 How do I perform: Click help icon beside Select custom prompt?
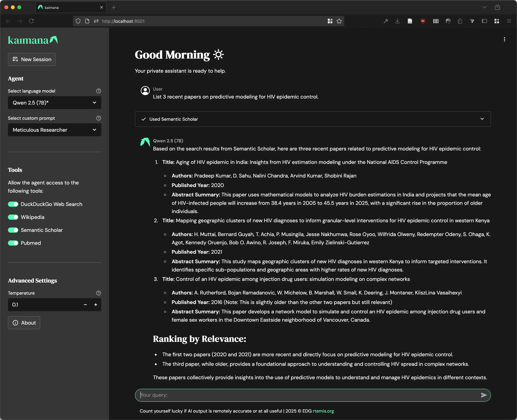(x=98, y=118)
